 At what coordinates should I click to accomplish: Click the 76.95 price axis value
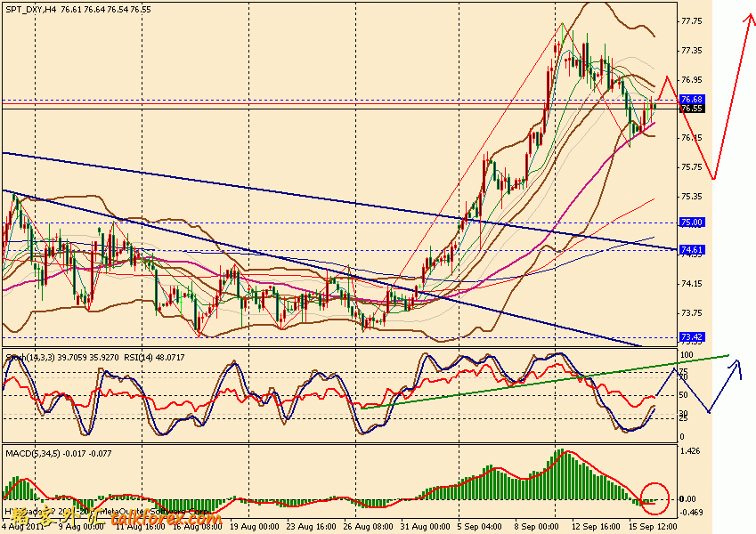coord(692,79)
